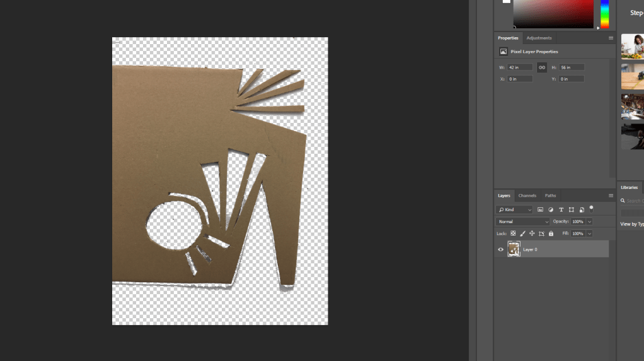Click the width field showing 42 in
This screenshot has height=361, width=644.
pos(520,67)
